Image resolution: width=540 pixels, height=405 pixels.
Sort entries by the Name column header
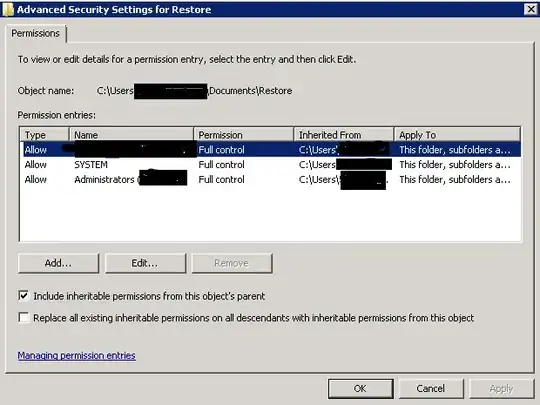pyautogui.click(x=132, y=135)
